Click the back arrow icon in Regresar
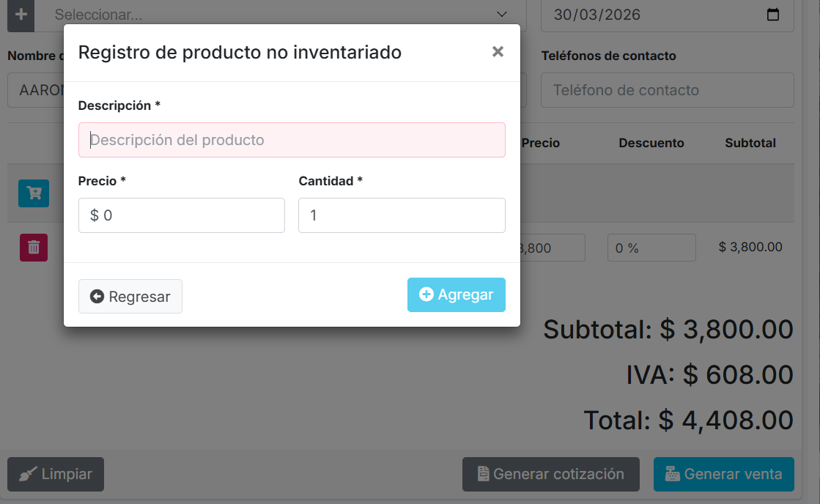 tap(97, 297)
